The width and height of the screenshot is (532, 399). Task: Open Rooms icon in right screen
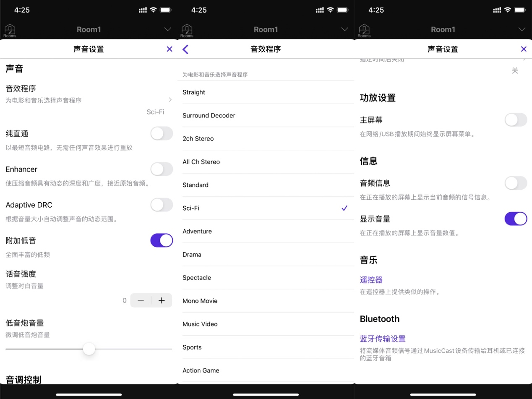(364, 30)
